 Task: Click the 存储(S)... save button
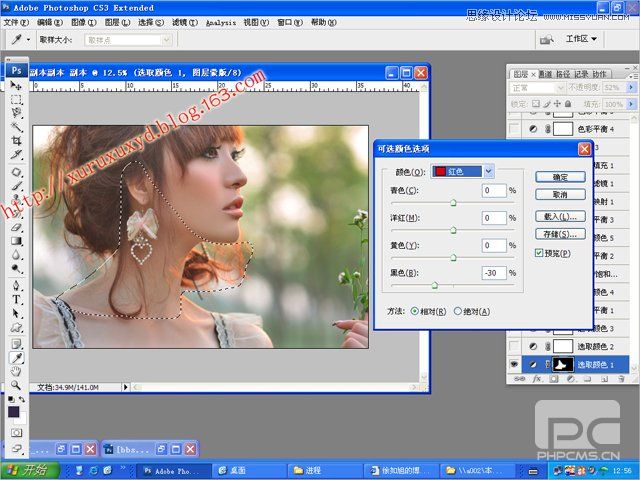[560, 234]
